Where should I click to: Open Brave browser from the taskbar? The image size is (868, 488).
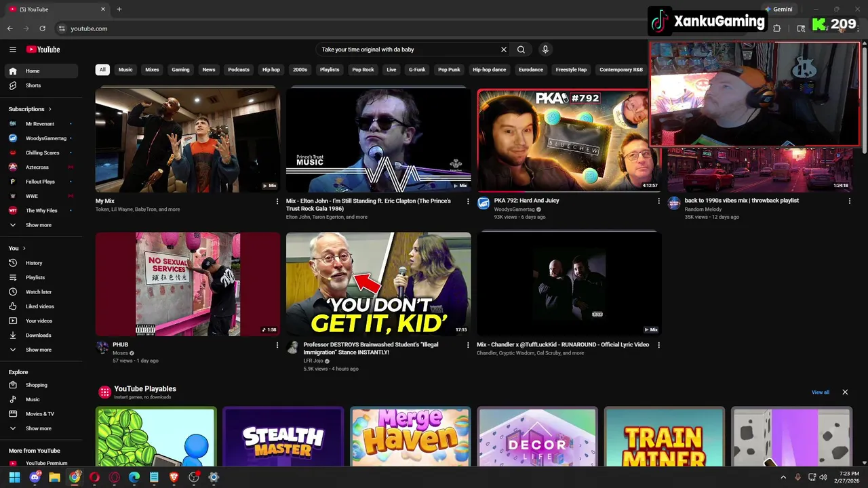click(174, 477)
